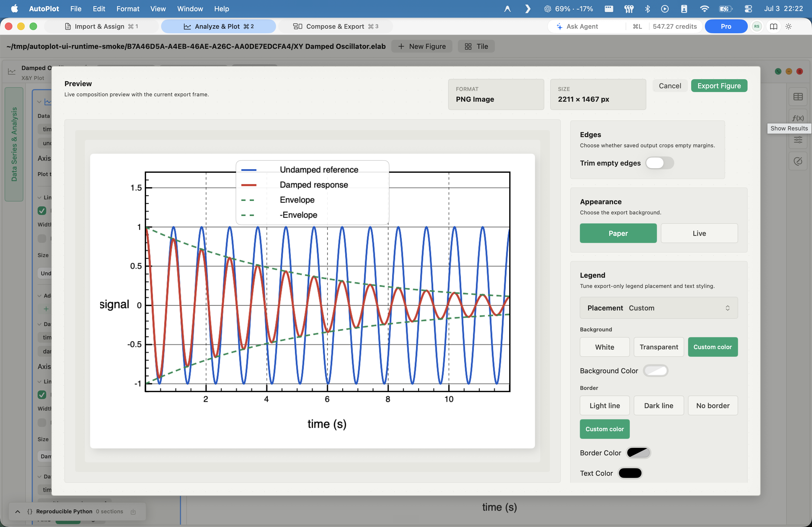Click the text input A icon in menu bar
The width and height of the screenshot is (812, 527).
coord(507,9)
